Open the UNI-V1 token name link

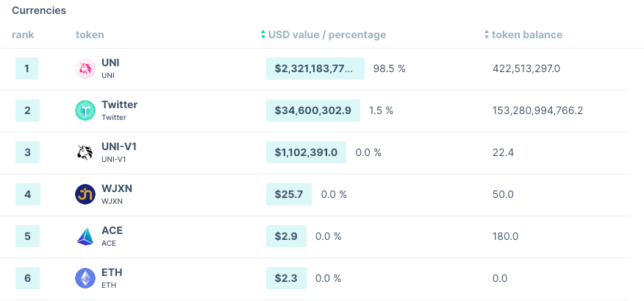(x=119, y=146)
